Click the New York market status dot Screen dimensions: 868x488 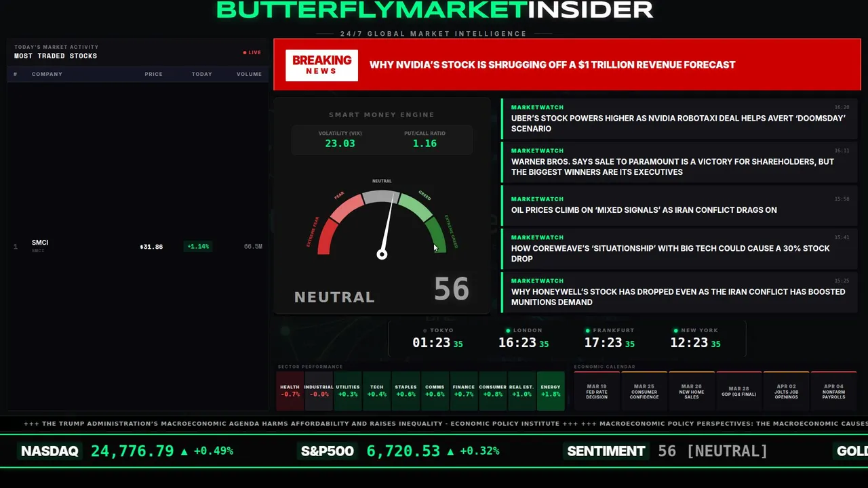676,331
